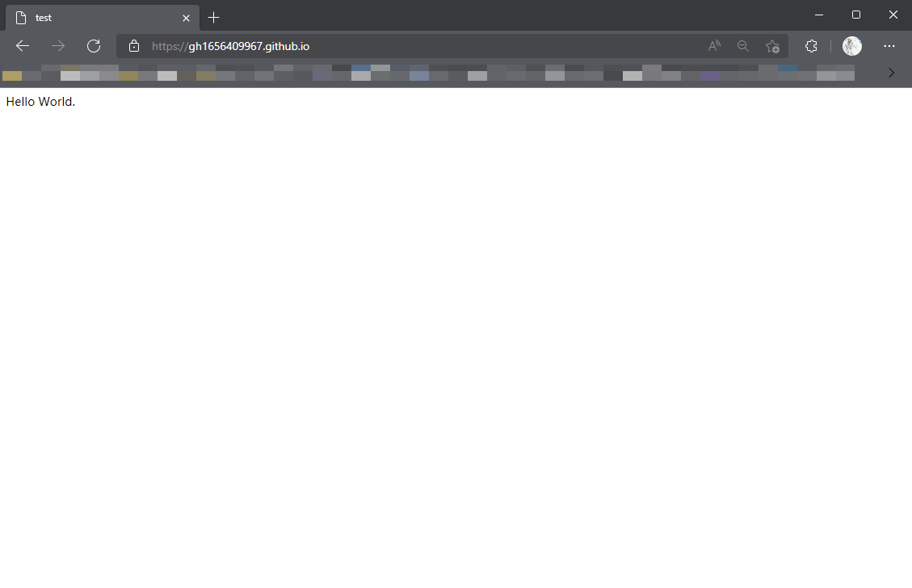Image resolution: width=912 pixels, height=588 pixels.
Task: Add this page to favorites
Action: [x=772, y=46]
